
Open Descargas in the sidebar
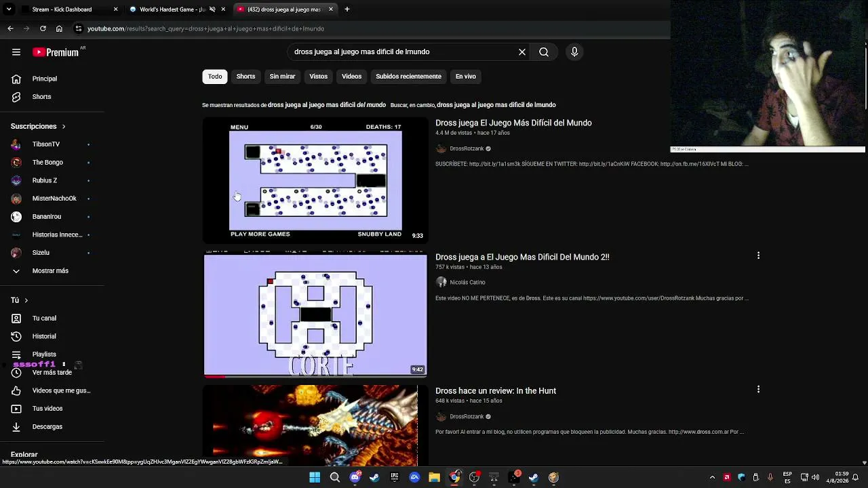47,427
